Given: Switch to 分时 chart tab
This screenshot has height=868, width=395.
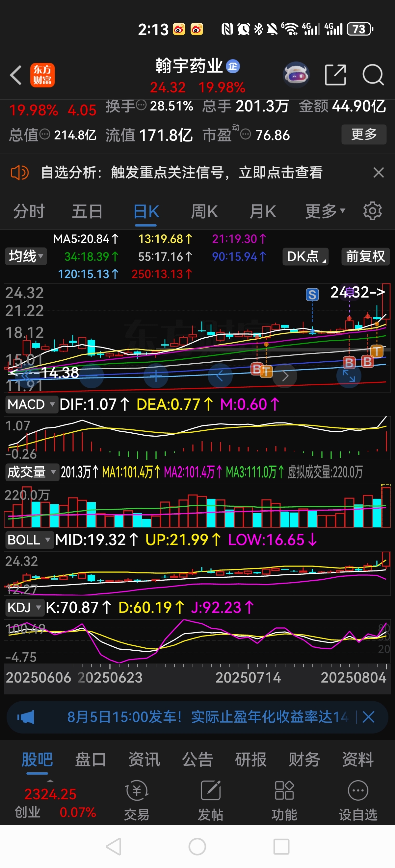Looking at the screenshot, I should 29,212.
